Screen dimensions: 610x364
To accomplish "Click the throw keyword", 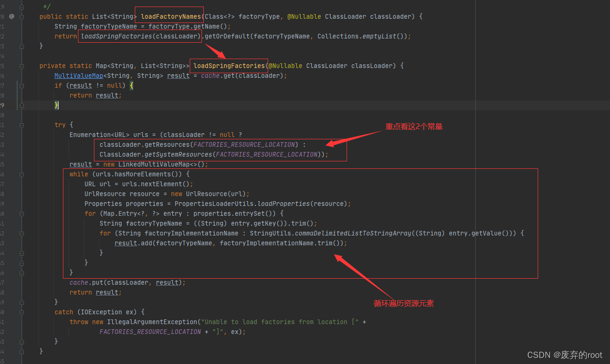I will [x=79, y=322].
